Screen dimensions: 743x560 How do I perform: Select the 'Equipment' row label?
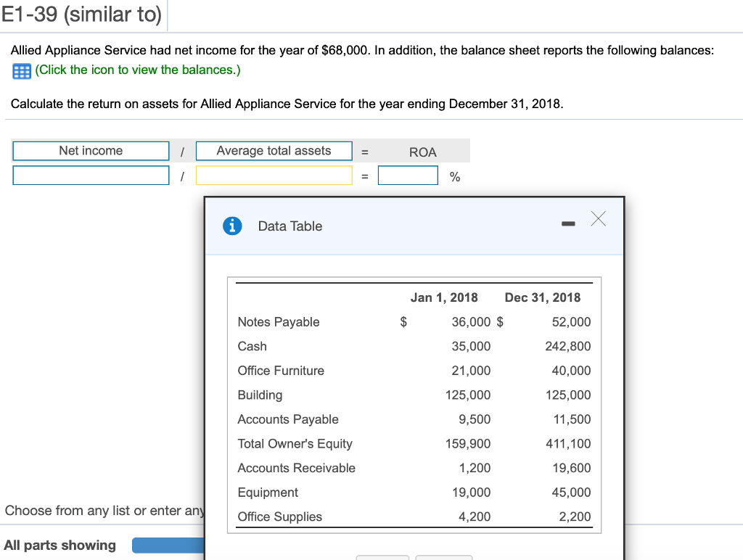pyautogui.click(x=268, y=493)
